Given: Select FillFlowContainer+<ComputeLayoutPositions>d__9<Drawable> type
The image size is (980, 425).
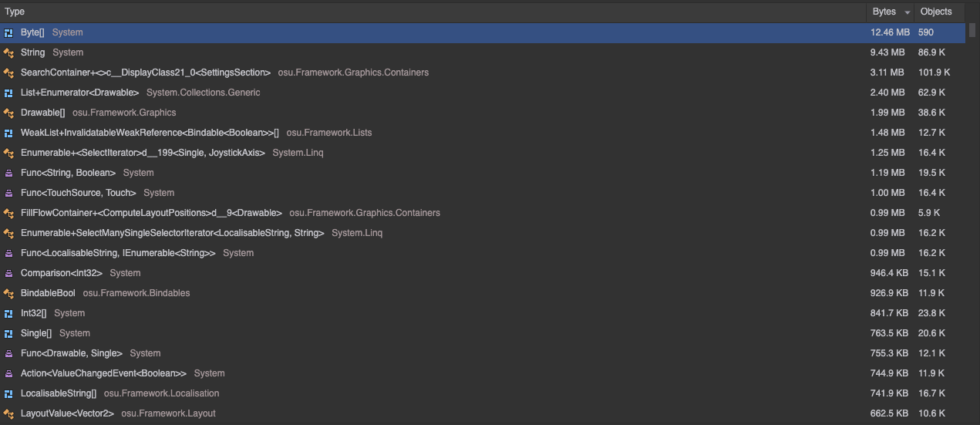Looking at the screenshot, I should point(151,213).
